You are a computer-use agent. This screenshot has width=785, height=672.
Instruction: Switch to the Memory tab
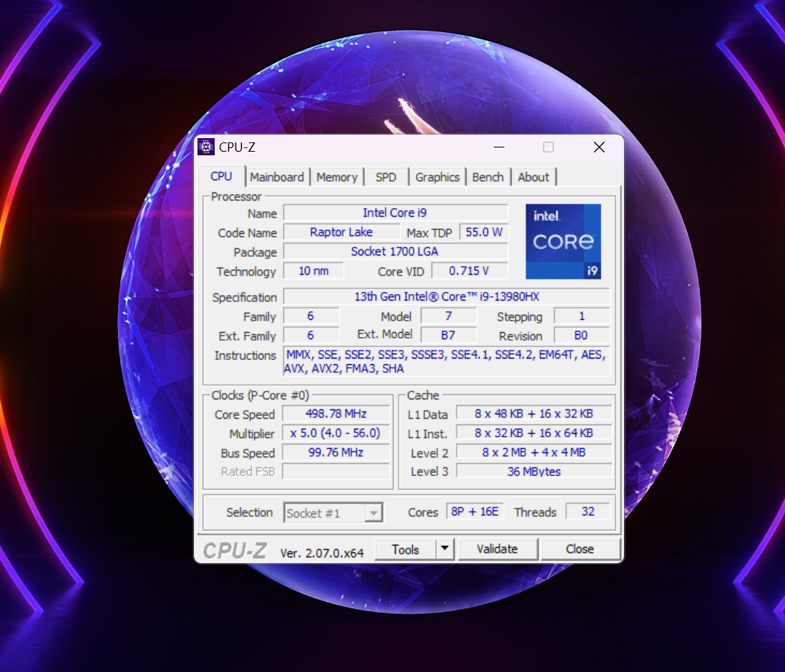pyautogui.click(x=337, y=177)
